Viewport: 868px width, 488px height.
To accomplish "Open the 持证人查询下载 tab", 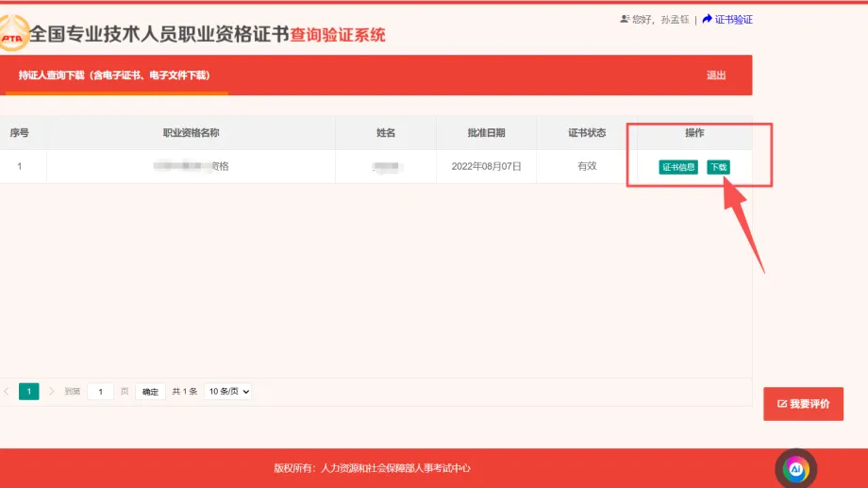I will [114, 76].
